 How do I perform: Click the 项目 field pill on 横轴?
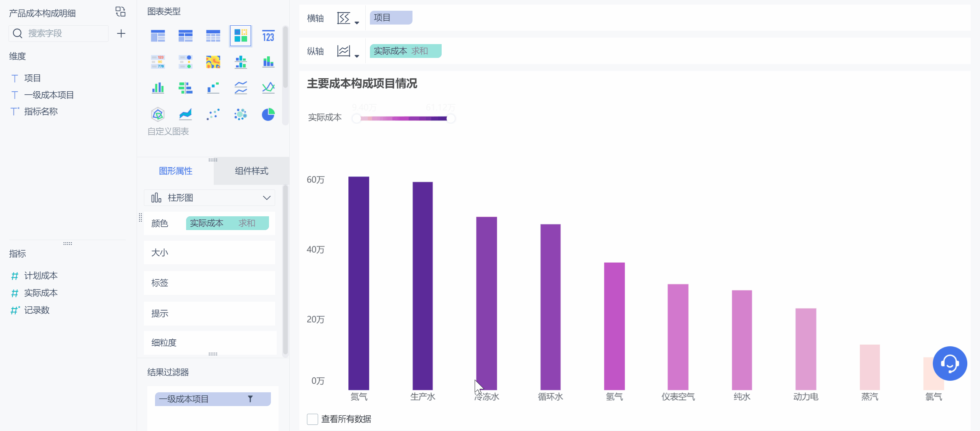(391, 17)
